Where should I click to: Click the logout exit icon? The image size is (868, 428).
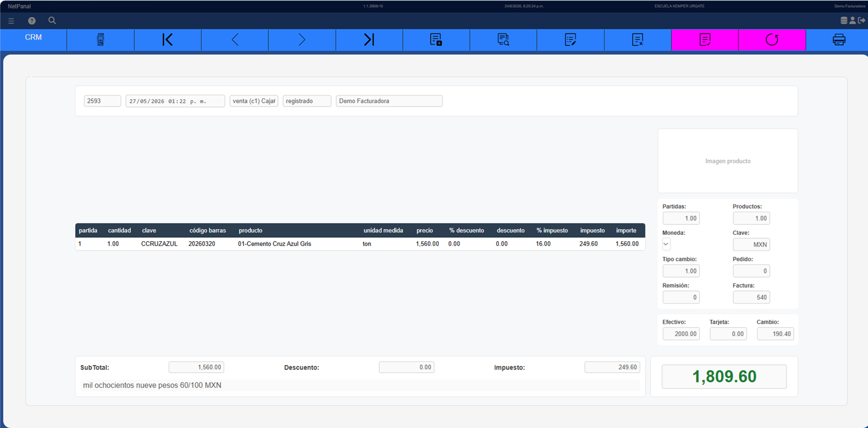point(862,20)
